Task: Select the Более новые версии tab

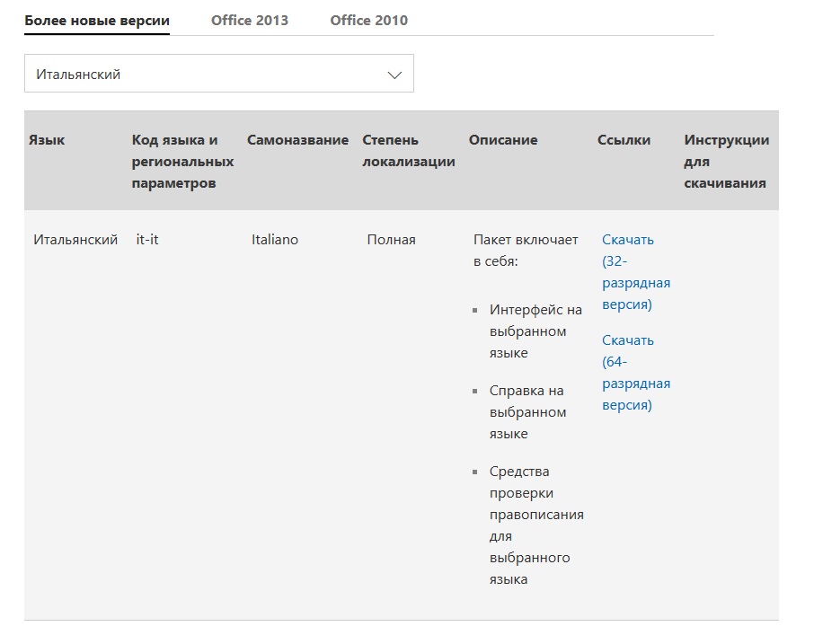Action: pyautogui.click(x=97, y=20)
